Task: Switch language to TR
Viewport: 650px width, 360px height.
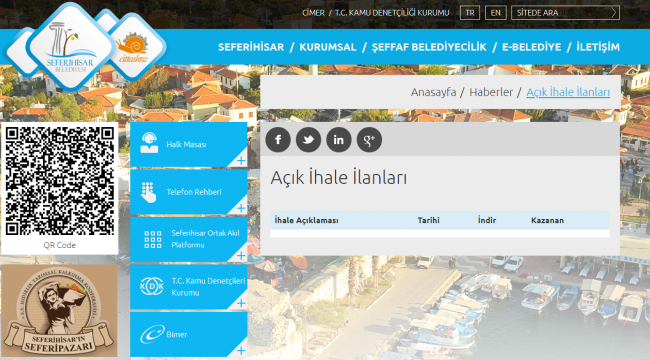Action: pyautogui.click(x=470, y=13)
